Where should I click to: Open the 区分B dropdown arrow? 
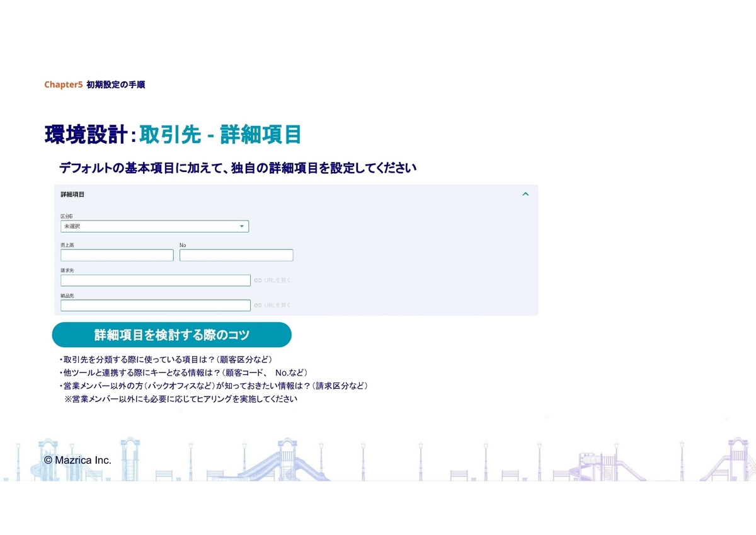(241, 226)
